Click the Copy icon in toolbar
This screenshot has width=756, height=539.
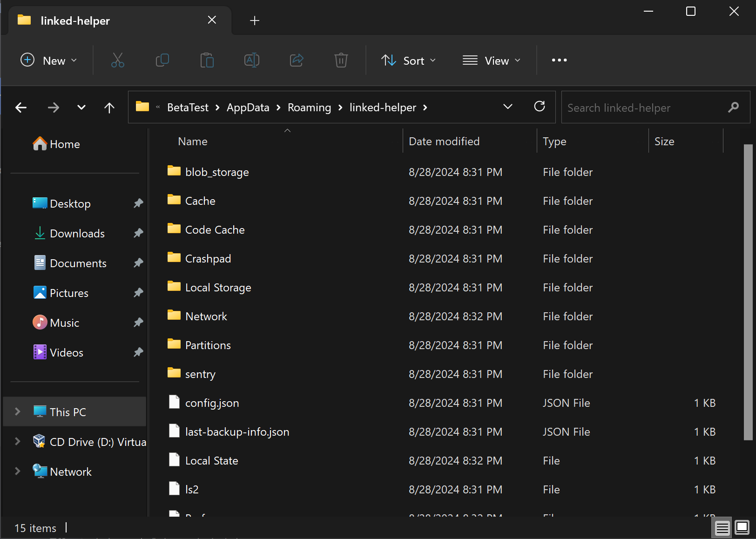click(162, 60)
